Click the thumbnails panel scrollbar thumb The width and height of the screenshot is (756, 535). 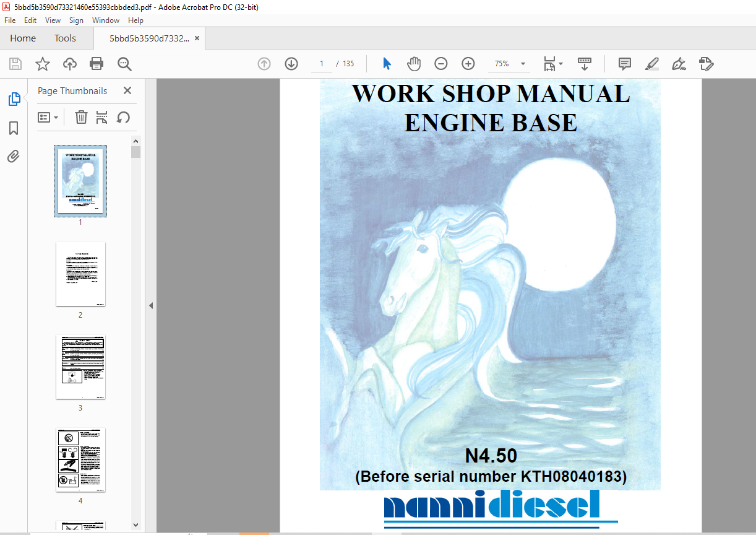click(136, 152)
